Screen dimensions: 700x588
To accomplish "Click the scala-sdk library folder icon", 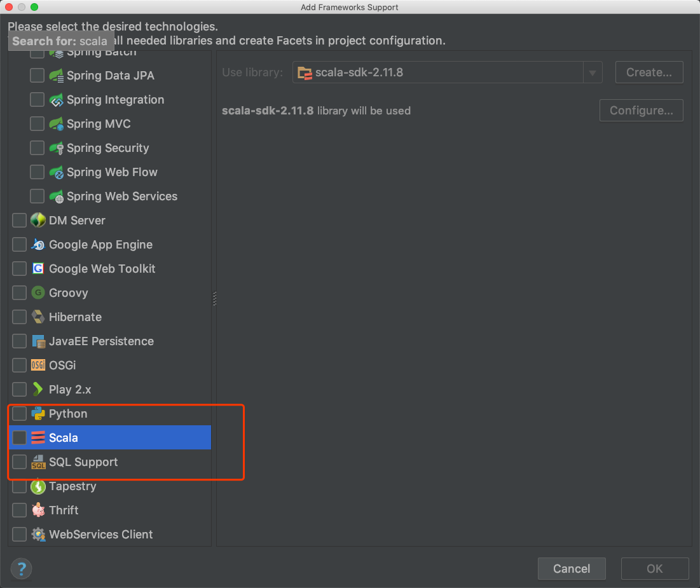I will (x=305, y=72).
